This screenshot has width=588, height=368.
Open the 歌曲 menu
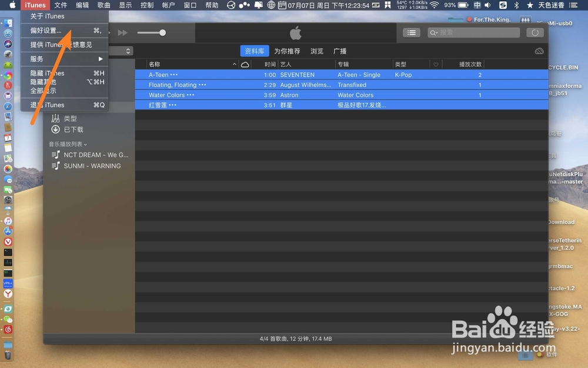(x=104, y=5)
